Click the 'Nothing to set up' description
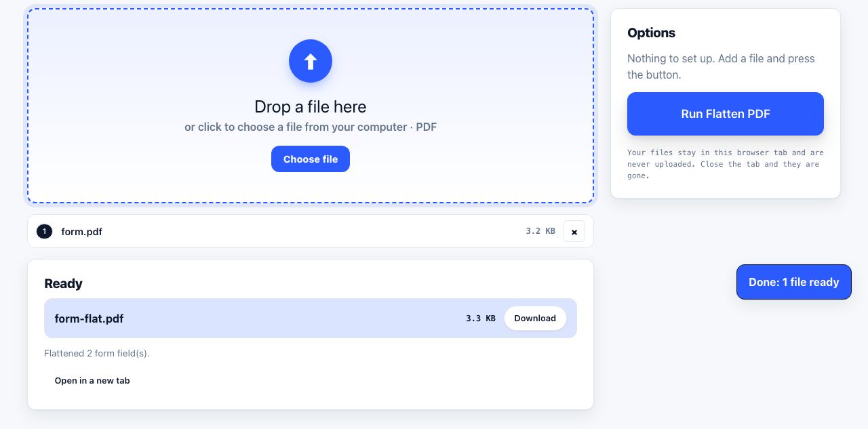 click(x=721, y=66)
